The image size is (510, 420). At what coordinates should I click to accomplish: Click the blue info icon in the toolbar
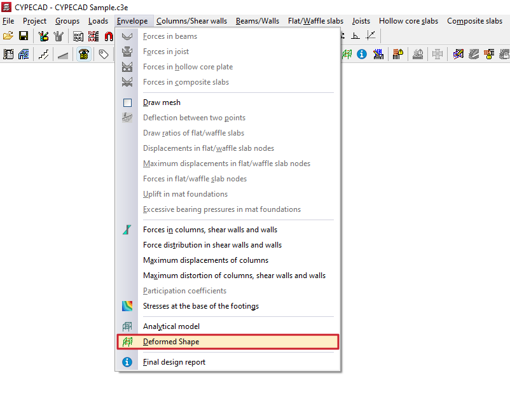tap(362, 54)
